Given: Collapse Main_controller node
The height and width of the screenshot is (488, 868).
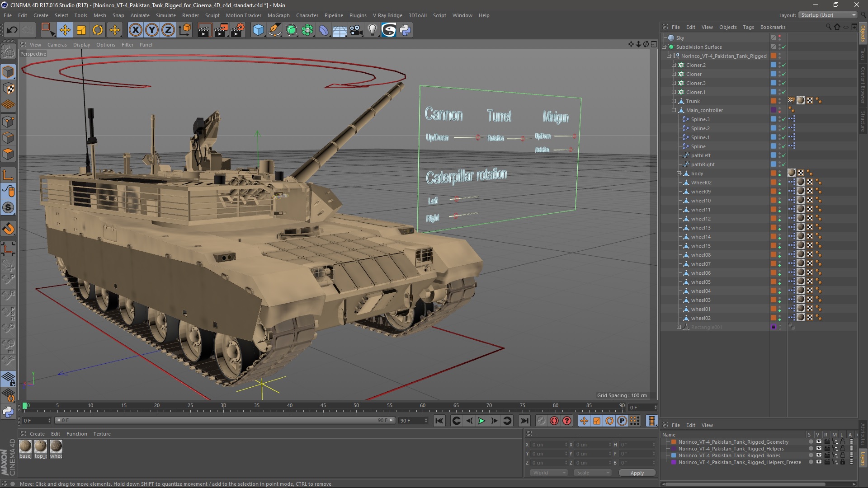Looking at the screenshot, I should pyautogui.click(x=674, y=110).
